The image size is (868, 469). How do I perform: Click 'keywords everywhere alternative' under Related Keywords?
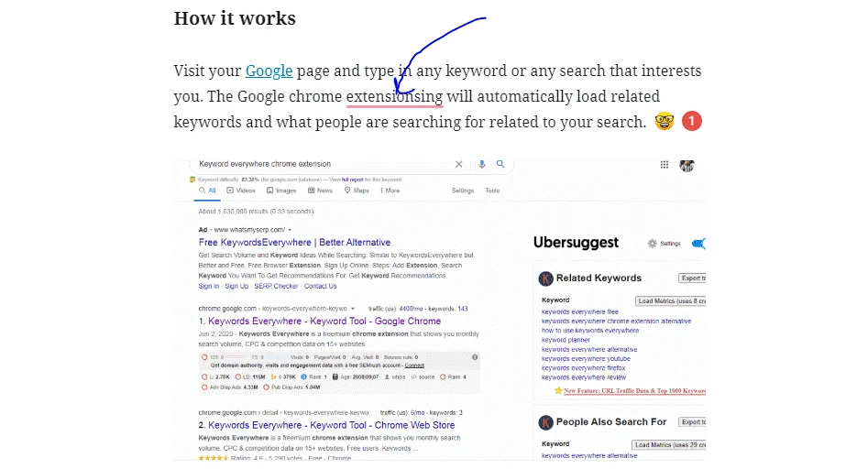[589, 350]
